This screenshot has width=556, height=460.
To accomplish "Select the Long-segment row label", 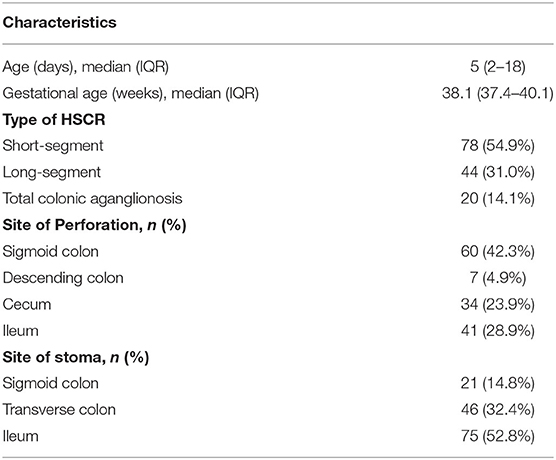I will [x=52, y=172].
